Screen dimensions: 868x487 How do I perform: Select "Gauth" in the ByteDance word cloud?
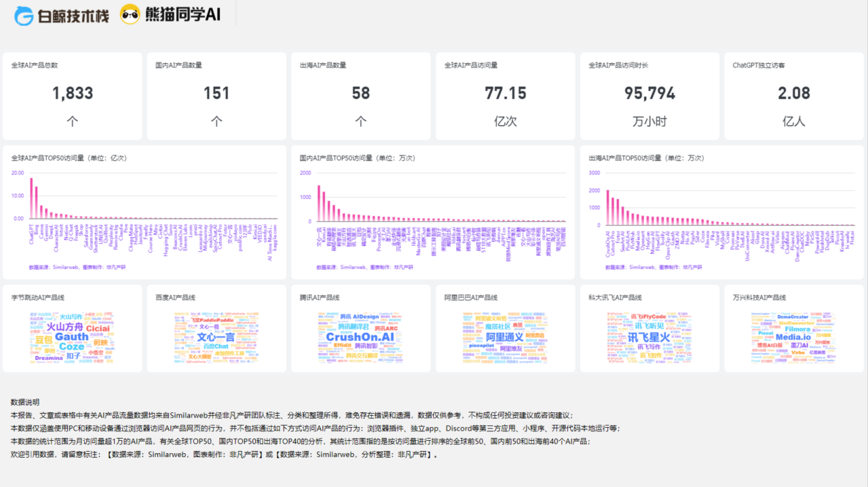(71, 337)
